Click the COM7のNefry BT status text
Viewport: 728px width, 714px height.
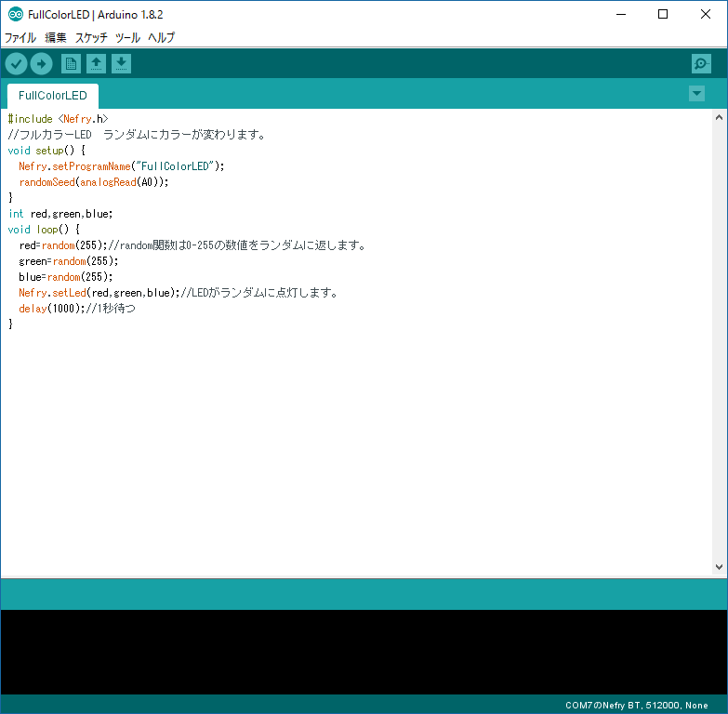pyautogui.click(x=637, y=706)
